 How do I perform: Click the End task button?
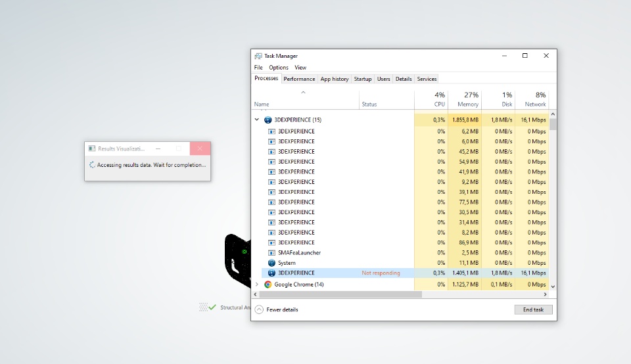tap(533, 309)
